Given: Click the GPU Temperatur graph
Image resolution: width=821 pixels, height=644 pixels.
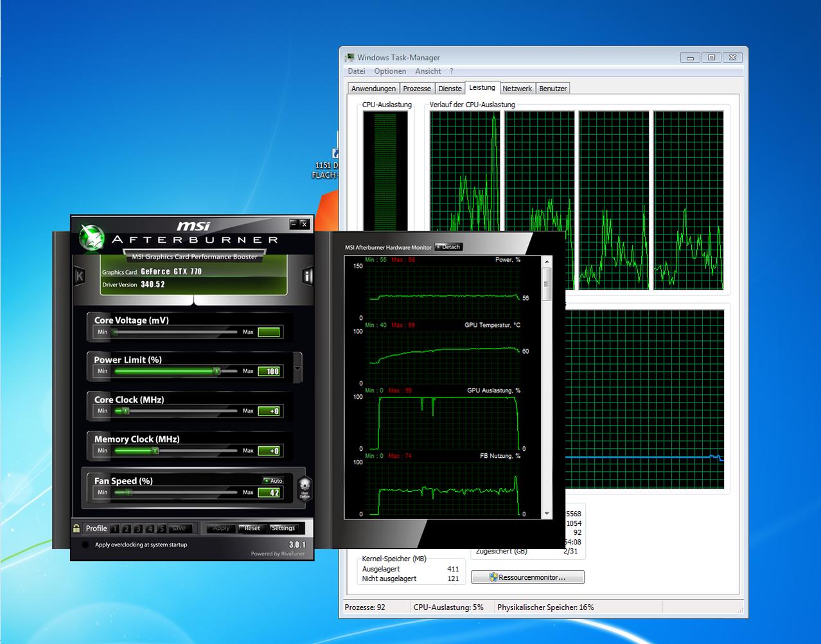Looking at the screenshot, I should pos(442,357).
